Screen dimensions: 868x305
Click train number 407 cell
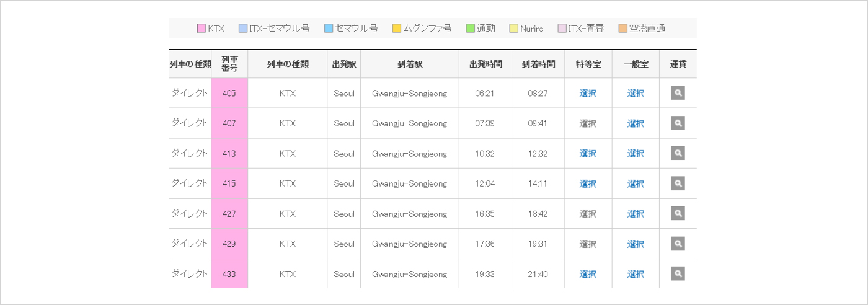229,123
